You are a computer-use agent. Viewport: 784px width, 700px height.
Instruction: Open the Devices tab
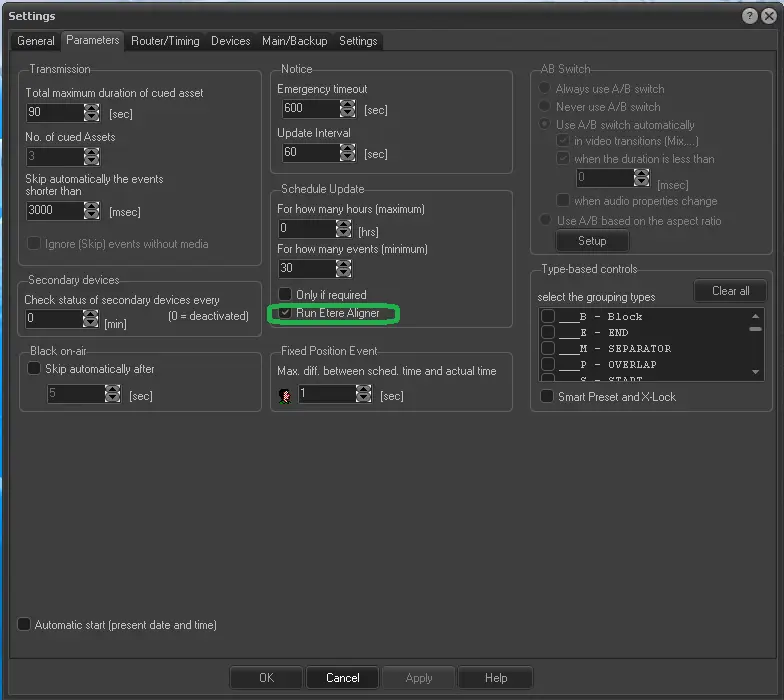(x=230, y=41)
